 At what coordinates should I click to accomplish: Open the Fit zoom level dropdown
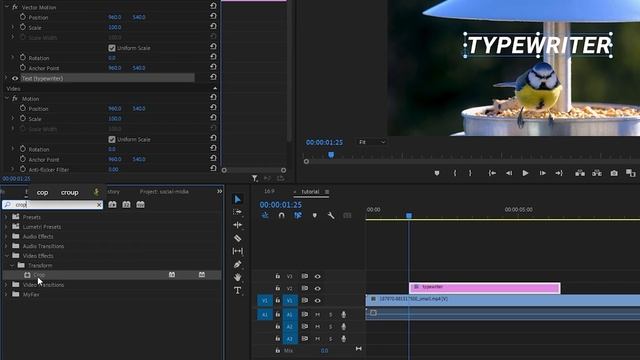(371, 142)
